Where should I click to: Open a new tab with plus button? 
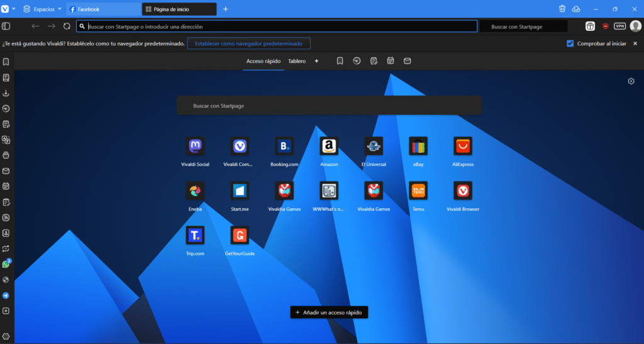tap(226, 9)
